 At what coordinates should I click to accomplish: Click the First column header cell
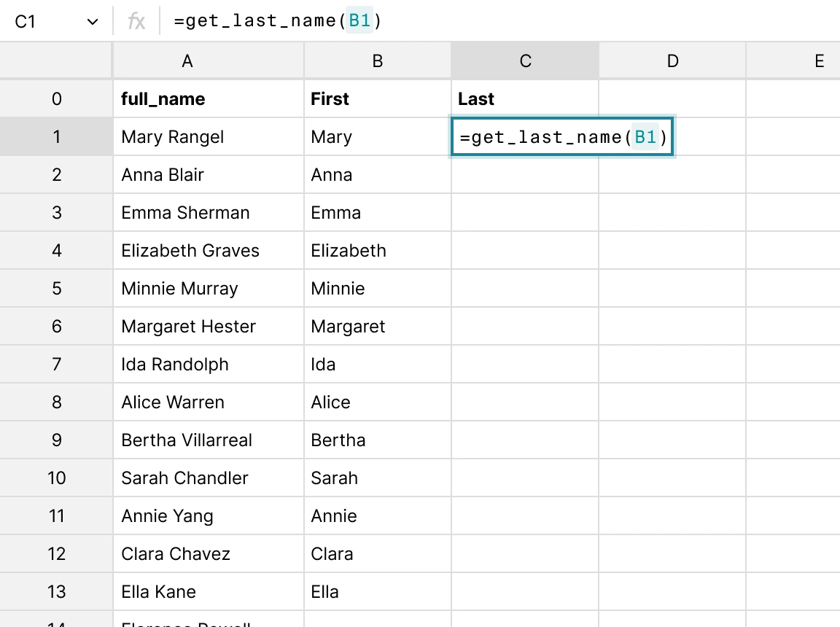click(377, 98)
